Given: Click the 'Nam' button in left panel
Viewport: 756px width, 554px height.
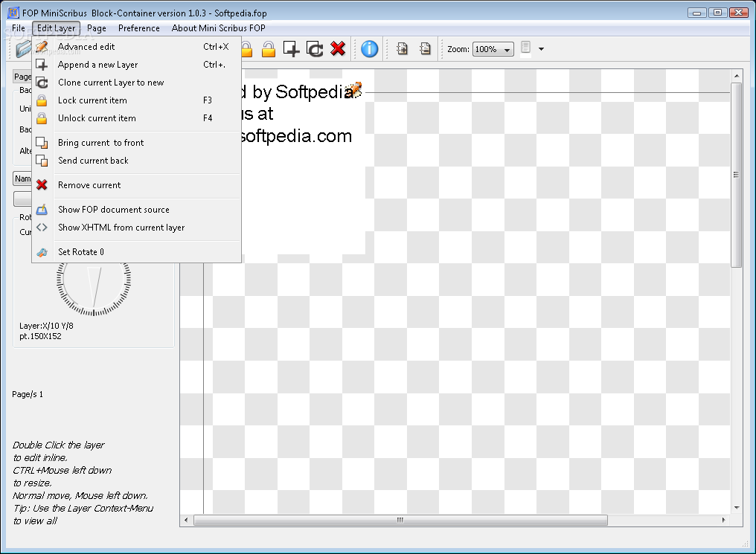Looking at the screenshot, I should tap(22, 178).
